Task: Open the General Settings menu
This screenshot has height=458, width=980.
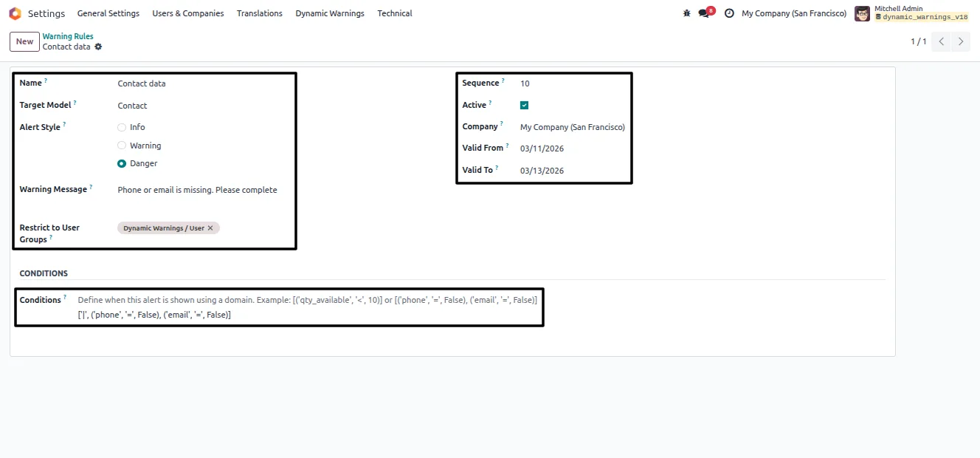Action: 108,13
